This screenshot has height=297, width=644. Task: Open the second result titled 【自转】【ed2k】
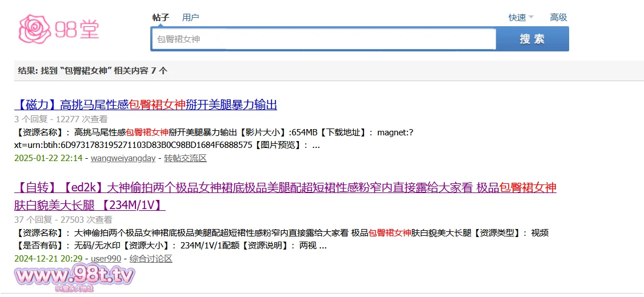(x=285, y=188)
